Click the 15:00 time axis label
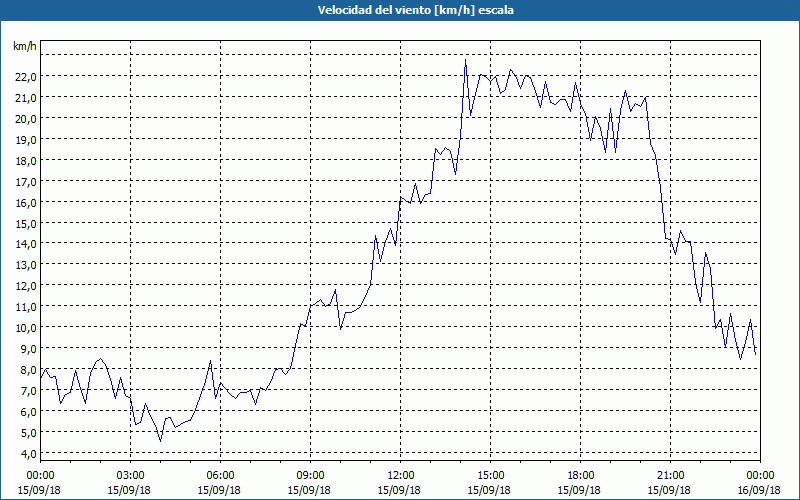This screenshot has height=500, width=800. click(x=491, y=476)
